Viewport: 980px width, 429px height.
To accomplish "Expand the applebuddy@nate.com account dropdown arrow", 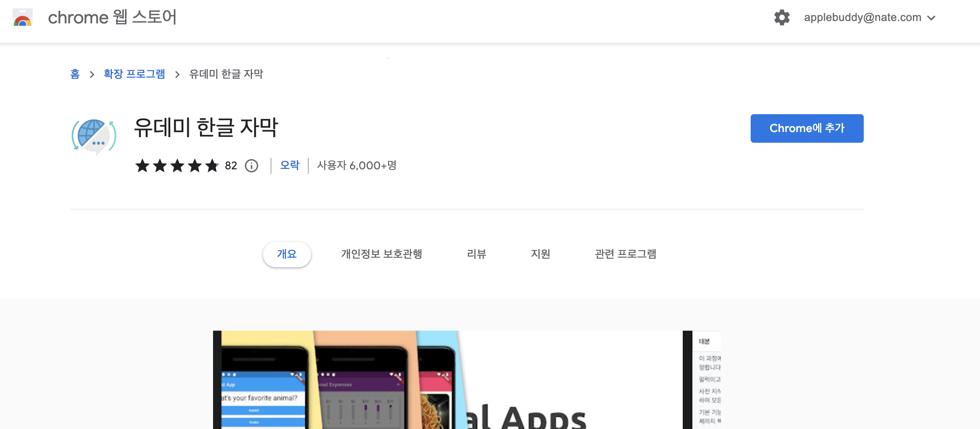I will click(x=931, y=18).
